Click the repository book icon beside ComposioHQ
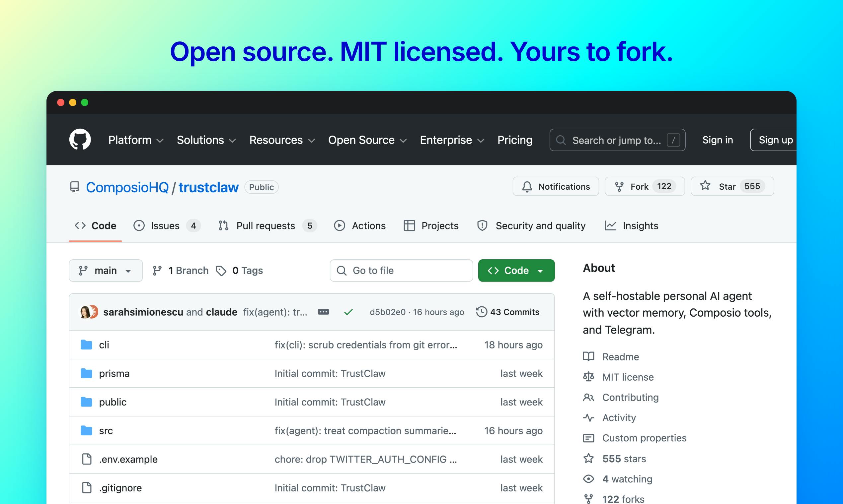Image resolution: width=843 pixels, height=504 pixels. (x=74, y=187)
